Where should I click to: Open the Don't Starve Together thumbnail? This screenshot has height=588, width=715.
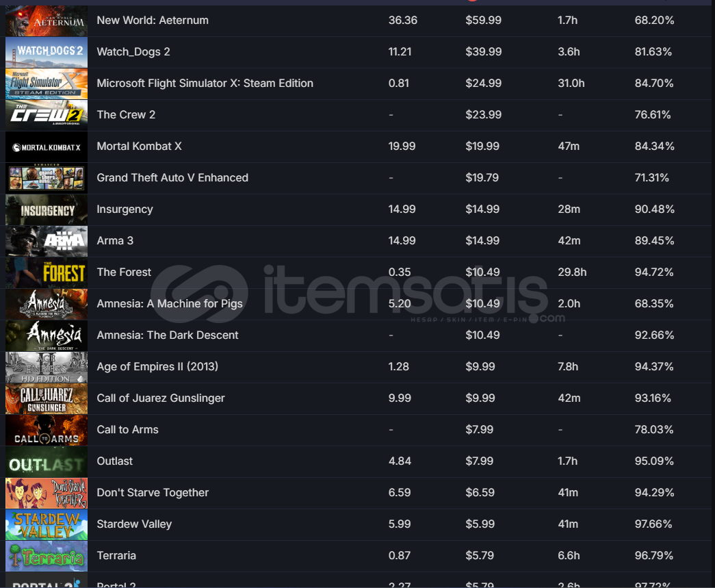47,493
